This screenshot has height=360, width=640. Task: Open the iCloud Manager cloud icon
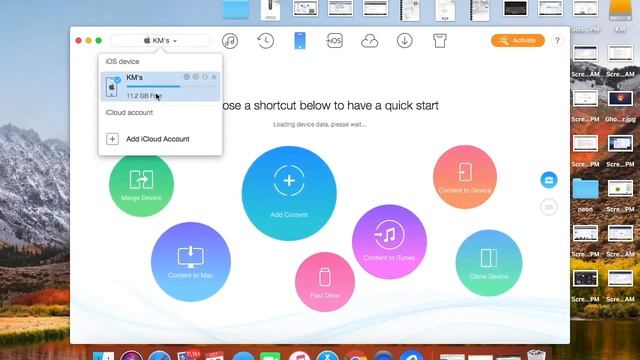[x=369, y=41]
